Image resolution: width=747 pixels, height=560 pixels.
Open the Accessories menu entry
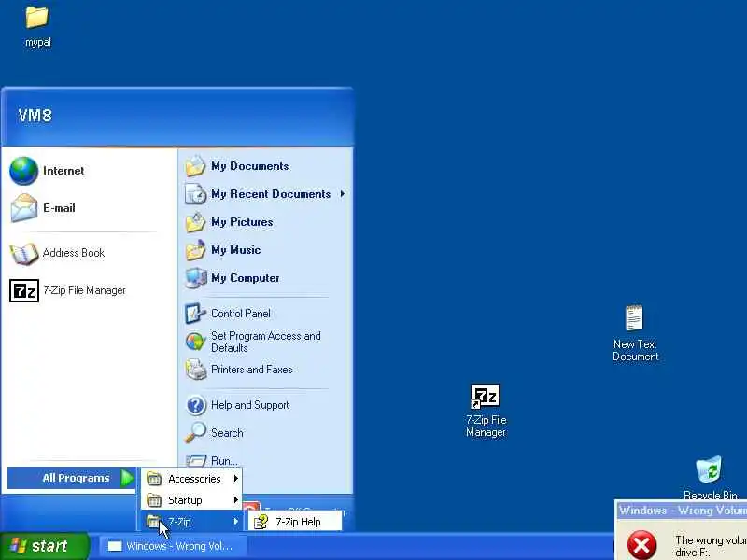192,479
